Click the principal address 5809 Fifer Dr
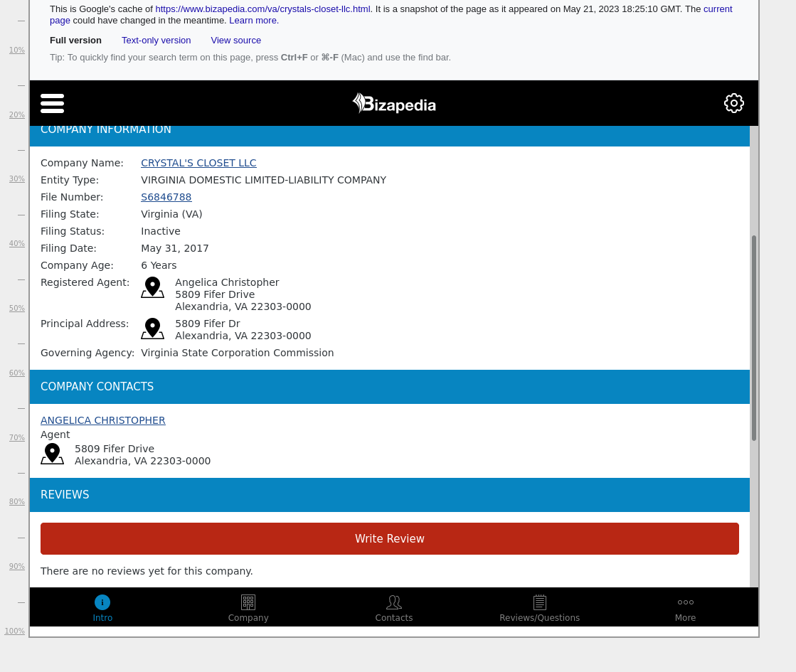 click(208, 324)
